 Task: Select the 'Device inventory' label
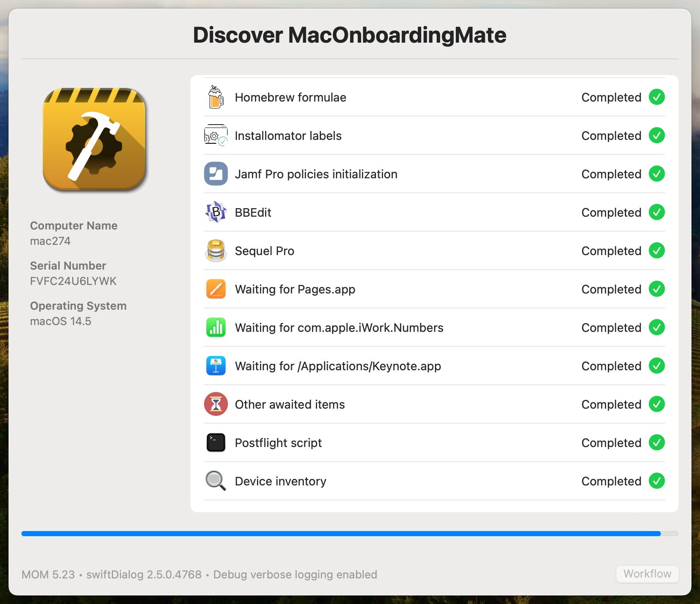click(280, 481)
